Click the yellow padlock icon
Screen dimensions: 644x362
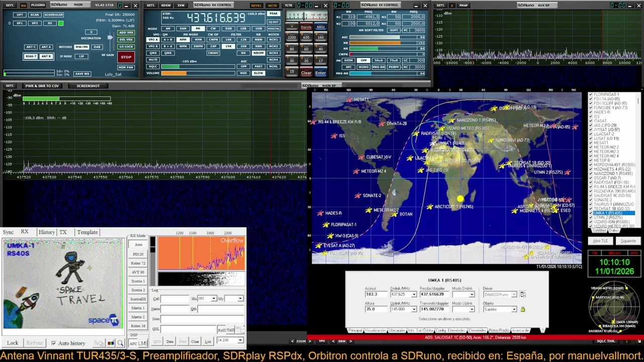tap(523, 309)
